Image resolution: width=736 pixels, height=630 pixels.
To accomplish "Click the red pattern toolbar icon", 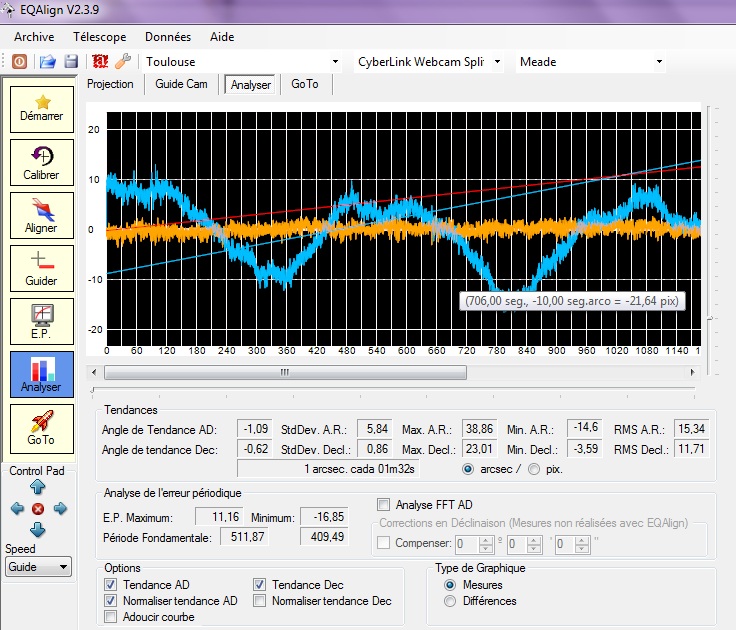I will coord(100,61).
